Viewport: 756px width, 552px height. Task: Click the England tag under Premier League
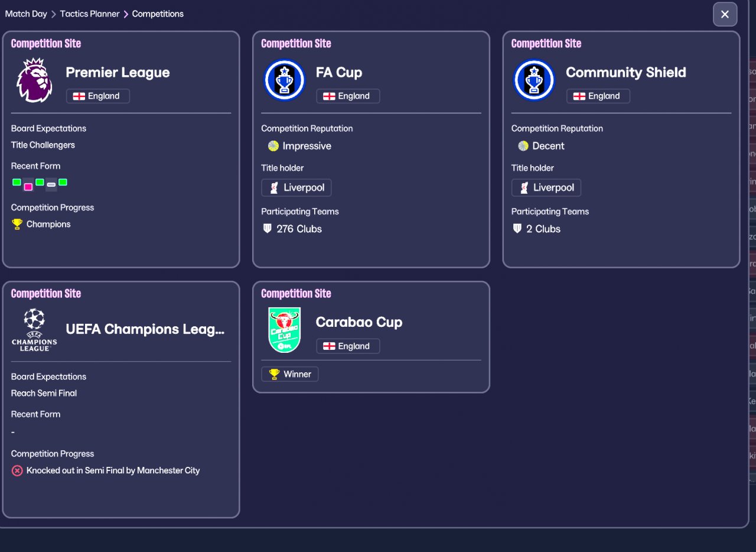click(98, 96)
